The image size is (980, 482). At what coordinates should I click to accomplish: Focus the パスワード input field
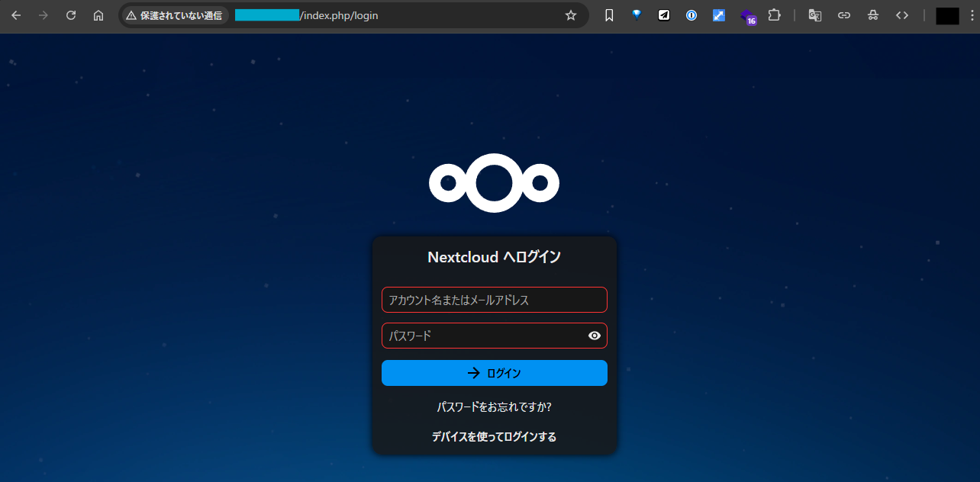(495, 336)
